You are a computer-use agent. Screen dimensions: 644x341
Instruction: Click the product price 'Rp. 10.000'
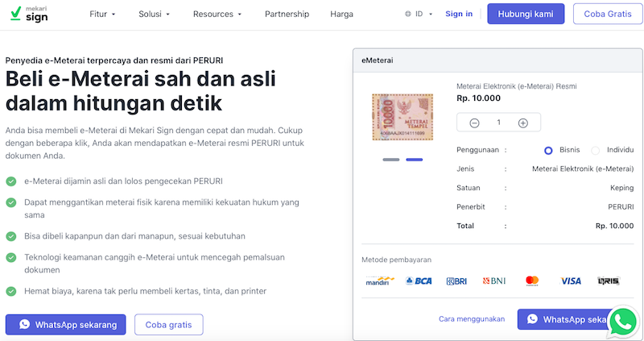tap(478, 98)
